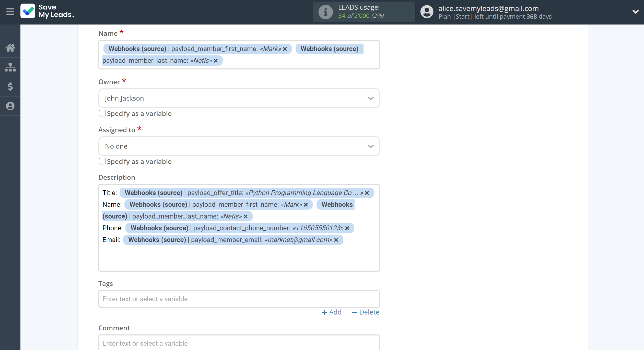The image size is (644, 350).
Task: Click the account avatar icon
Action: pyautogui.click(x=427, y=12)
